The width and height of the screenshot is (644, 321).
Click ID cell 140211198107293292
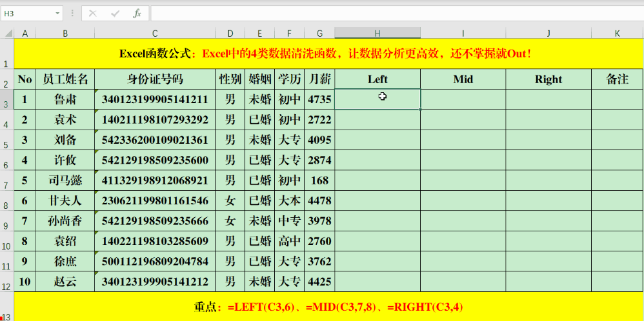click(155, 120)
